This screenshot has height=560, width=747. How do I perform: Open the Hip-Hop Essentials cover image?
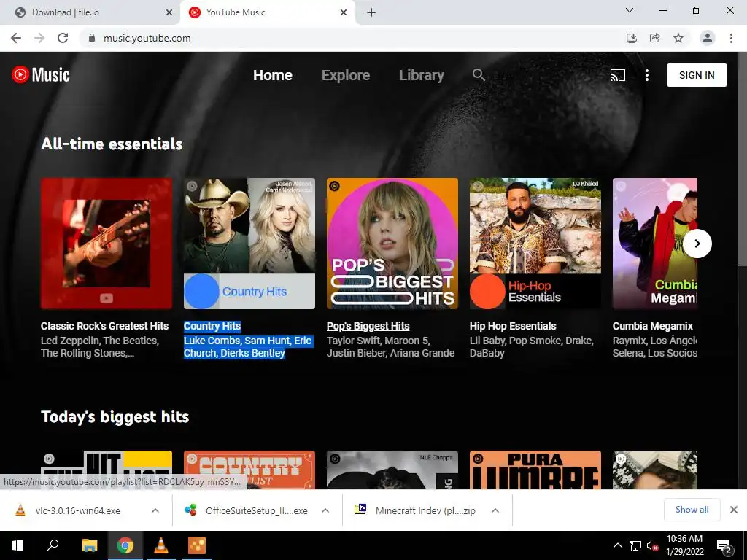point(535,244)
